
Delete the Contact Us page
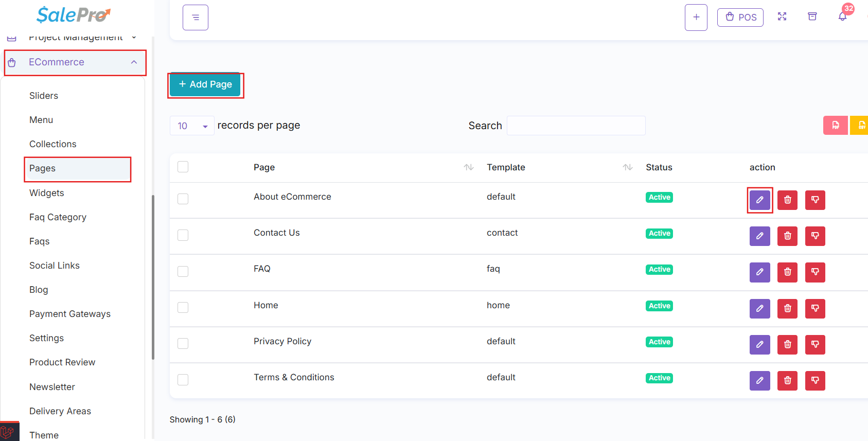tap(787, 236)
